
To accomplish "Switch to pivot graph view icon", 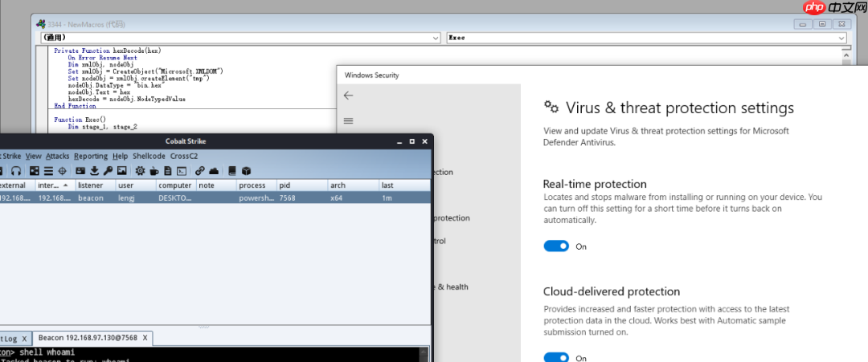I will pyautogui.click(x=35, y=171).
